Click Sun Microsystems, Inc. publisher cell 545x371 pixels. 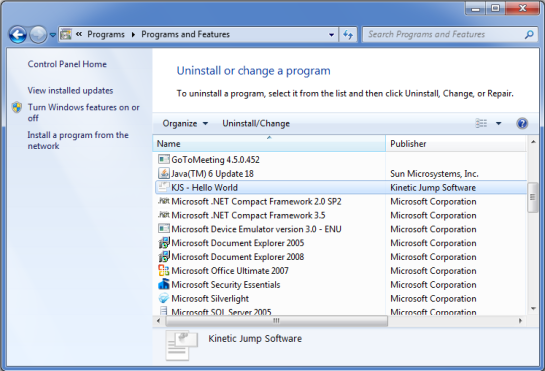434,174
